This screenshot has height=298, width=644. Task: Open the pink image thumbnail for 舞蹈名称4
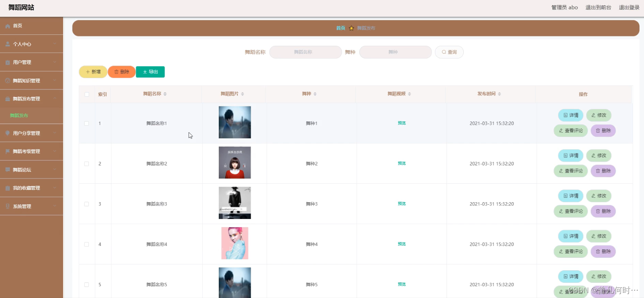(x=235, y=243)
